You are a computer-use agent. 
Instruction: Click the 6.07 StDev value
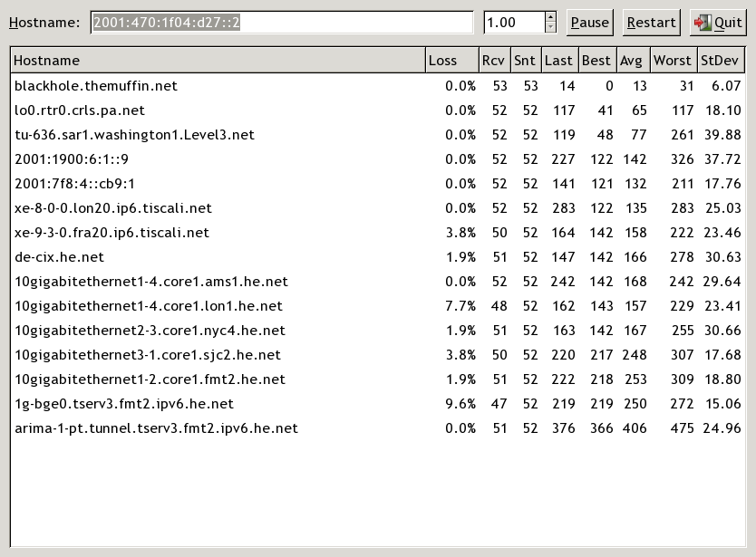[726, 86]
